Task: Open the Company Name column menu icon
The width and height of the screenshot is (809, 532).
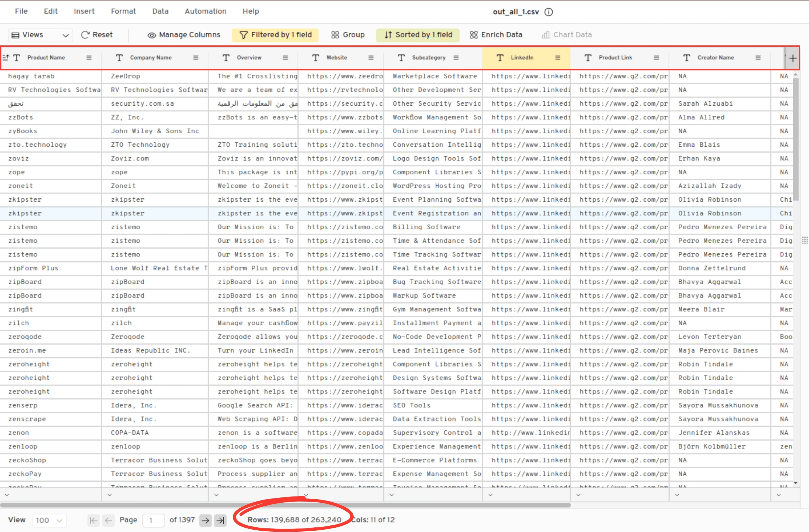Action: pos(195,58)
